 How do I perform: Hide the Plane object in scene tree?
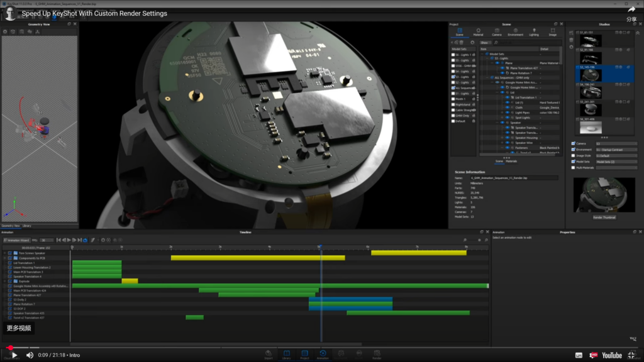pyautogui.click(x=497, y=63)
